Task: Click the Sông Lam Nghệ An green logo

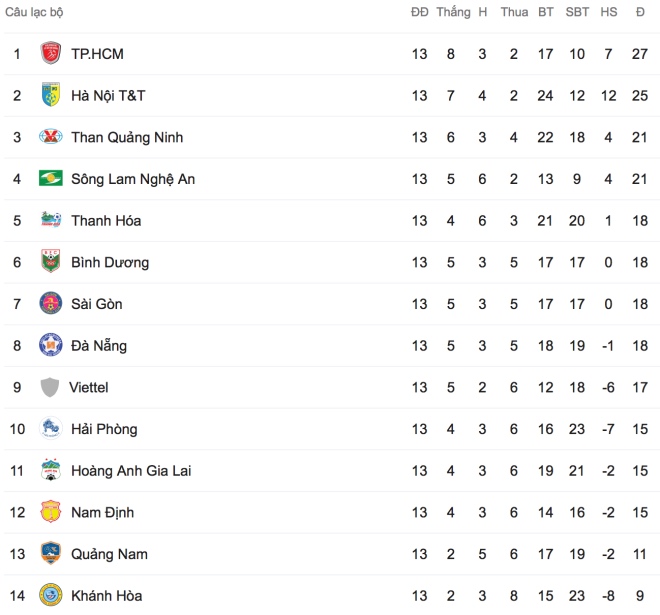Action: [51, 178]
